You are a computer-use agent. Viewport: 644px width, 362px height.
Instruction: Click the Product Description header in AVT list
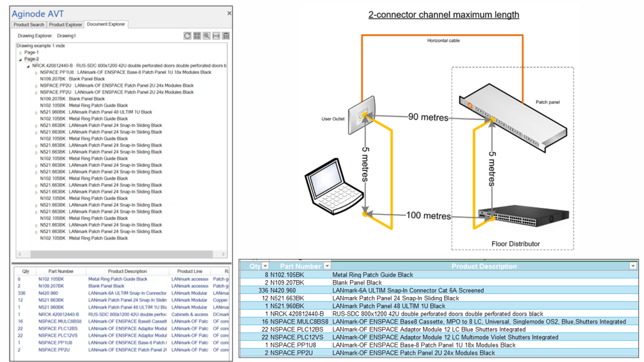pyautogui.click(x=127, y=271)
